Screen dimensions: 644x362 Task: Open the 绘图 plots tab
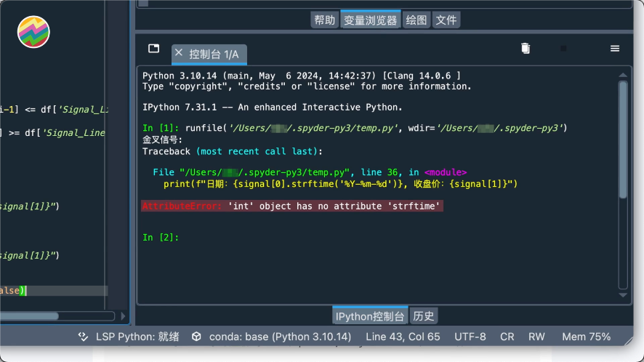click(416, 20)
